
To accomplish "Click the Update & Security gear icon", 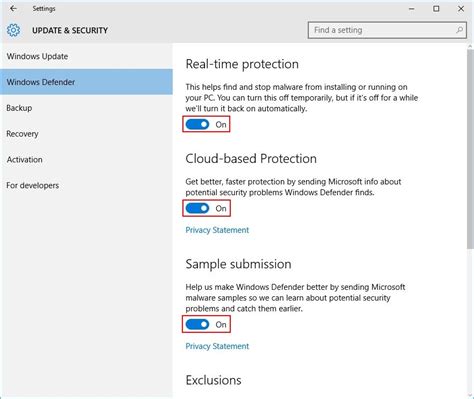I will (x=13, y=30).
